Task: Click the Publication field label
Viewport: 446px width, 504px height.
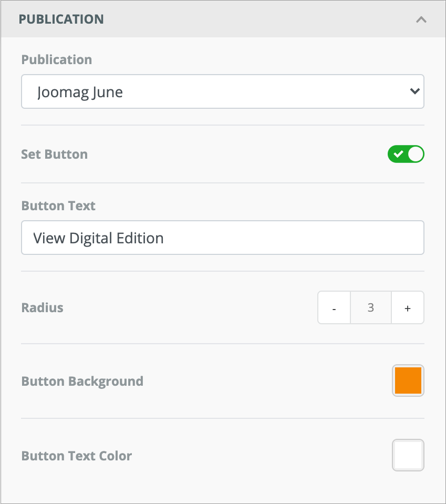Action: tap(57, 59)
